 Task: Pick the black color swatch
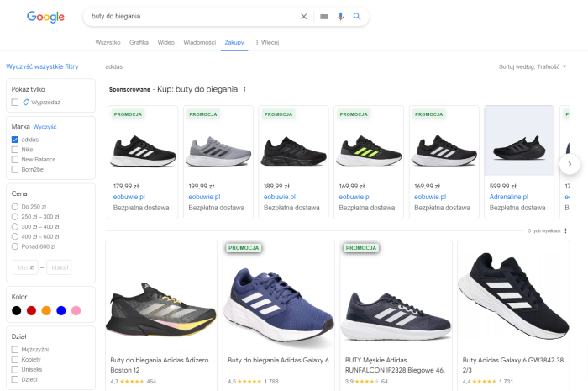[17, 311]
